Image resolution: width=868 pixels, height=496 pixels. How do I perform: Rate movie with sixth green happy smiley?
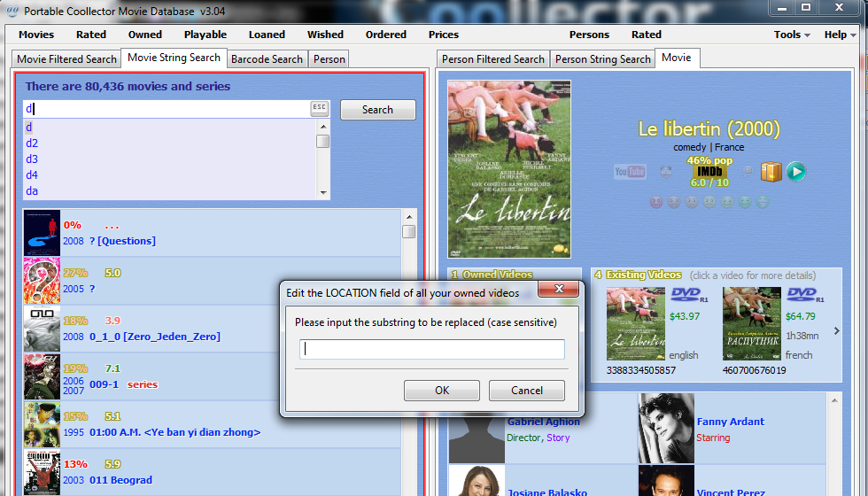[745, 203]
